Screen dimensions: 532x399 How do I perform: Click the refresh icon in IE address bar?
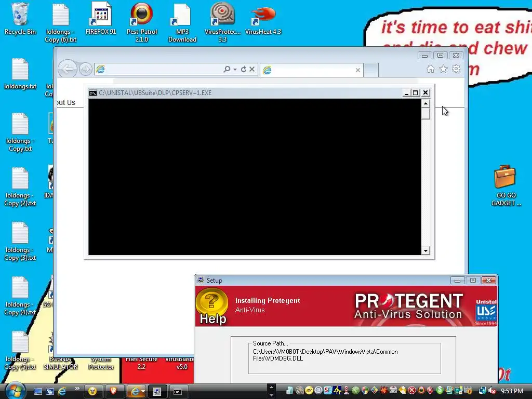pos(244,69)
